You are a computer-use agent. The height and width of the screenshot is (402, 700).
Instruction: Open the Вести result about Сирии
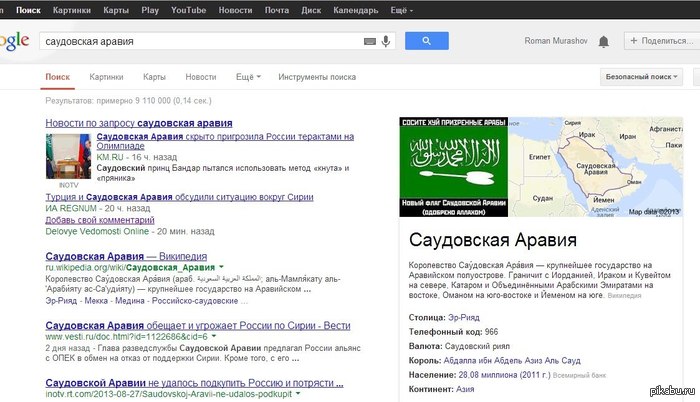[x=198, y=326]
